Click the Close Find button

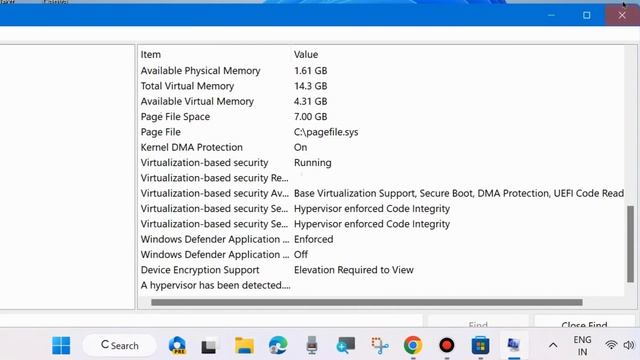point(584,322)
